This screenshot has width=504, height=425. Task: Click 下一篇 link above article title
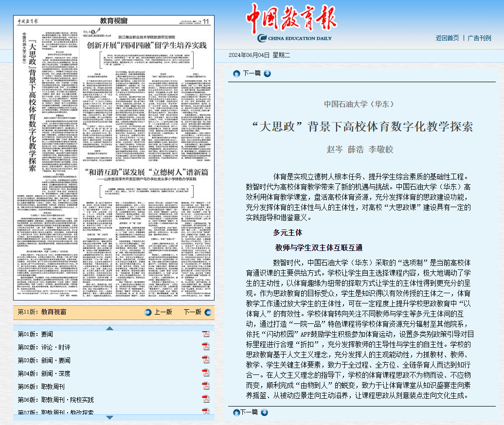251,73
